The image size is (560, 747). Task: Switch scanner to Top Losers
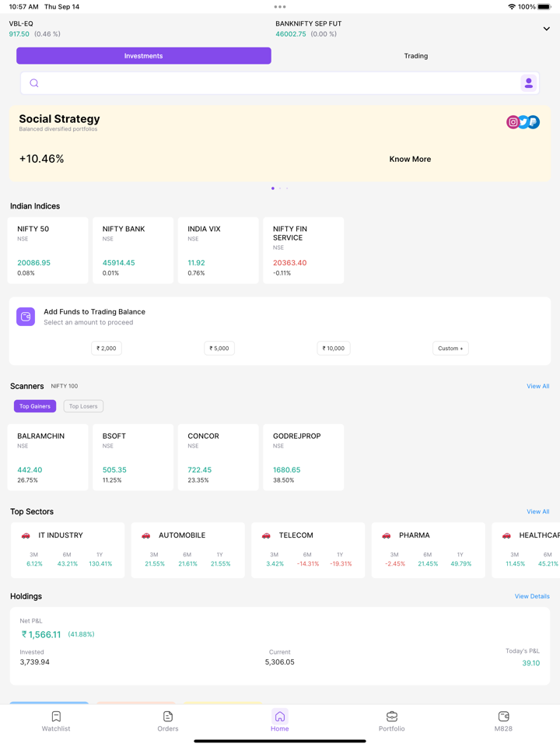(83, 406)
